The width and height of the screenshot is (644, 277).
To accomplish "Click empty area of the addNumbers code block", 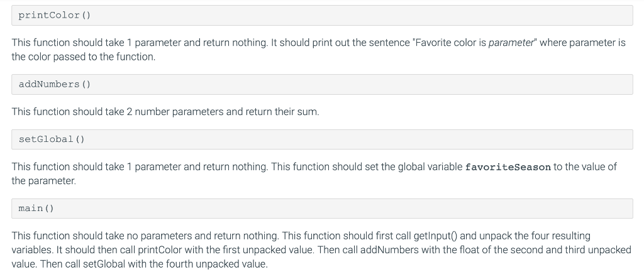I will point(362,84).
